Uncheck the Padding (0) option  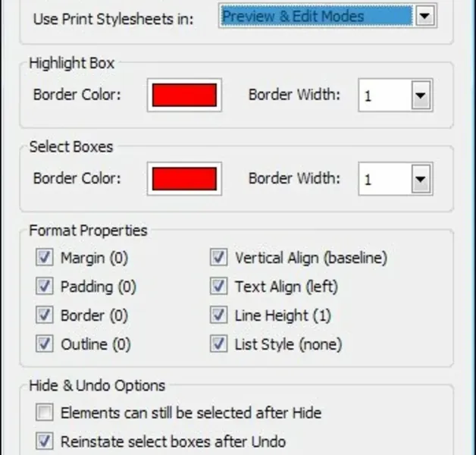coord(45,287)
